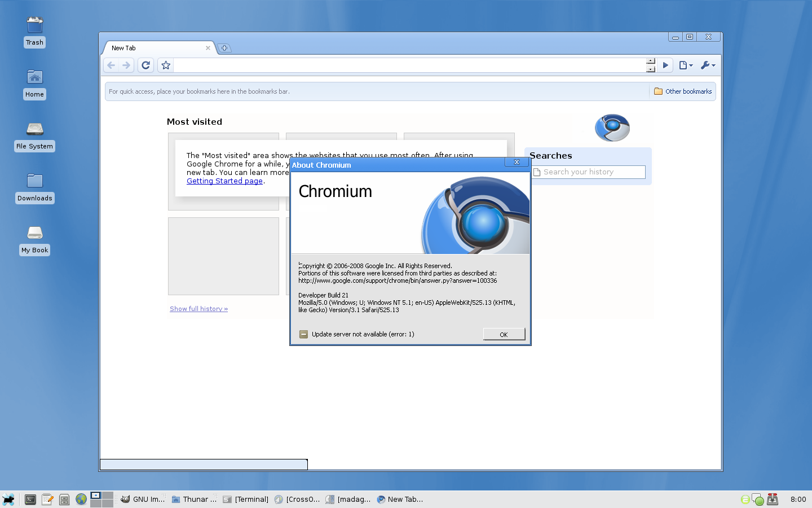Click the Search your history field
Viewport: 812px width, 508px height.
588,172
